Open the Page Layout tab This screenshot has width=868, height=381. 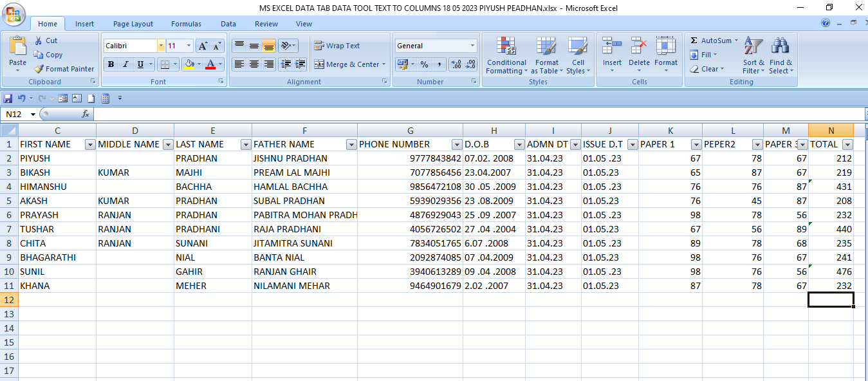(x=133, y=24)
